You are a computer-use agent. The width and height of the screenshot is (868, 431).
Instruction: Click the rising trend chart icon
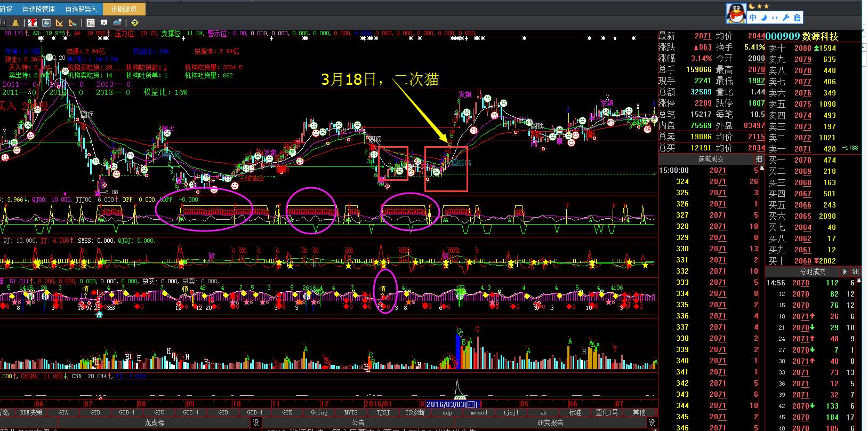coord(117,23)
